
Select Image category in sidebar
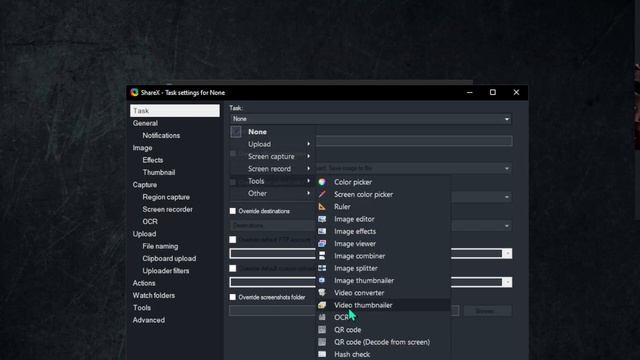click(x=142, y=148)
